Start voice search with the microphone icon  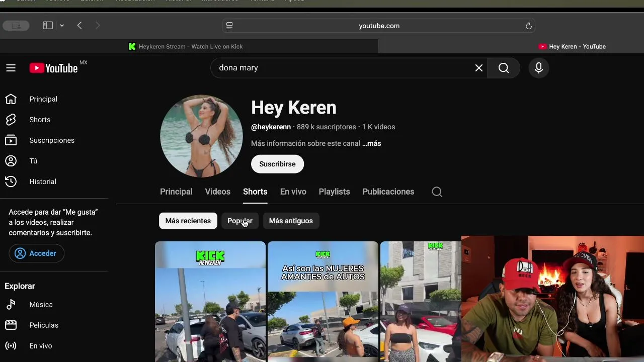[x=539, y=68]
